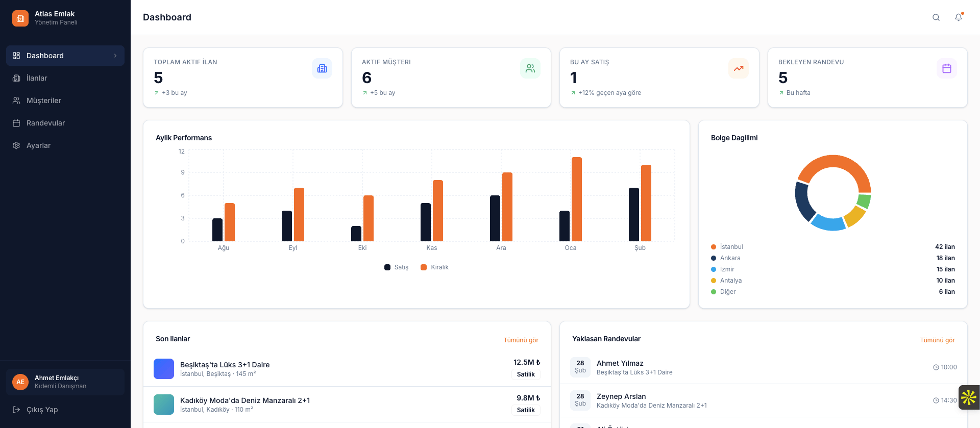Click the Çıkış Yap logout icon
This screenshot has width=980, height=428.
pos(16,410)
